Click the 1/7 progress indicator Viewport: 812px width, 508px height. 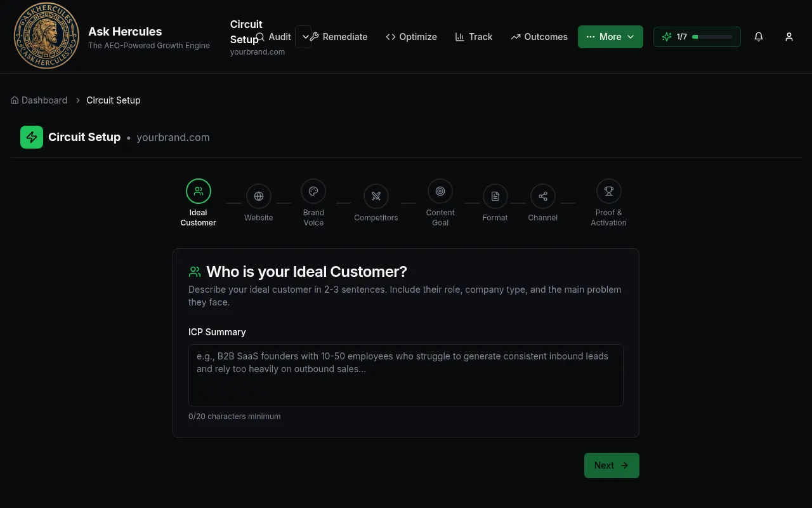click(697, 37)
